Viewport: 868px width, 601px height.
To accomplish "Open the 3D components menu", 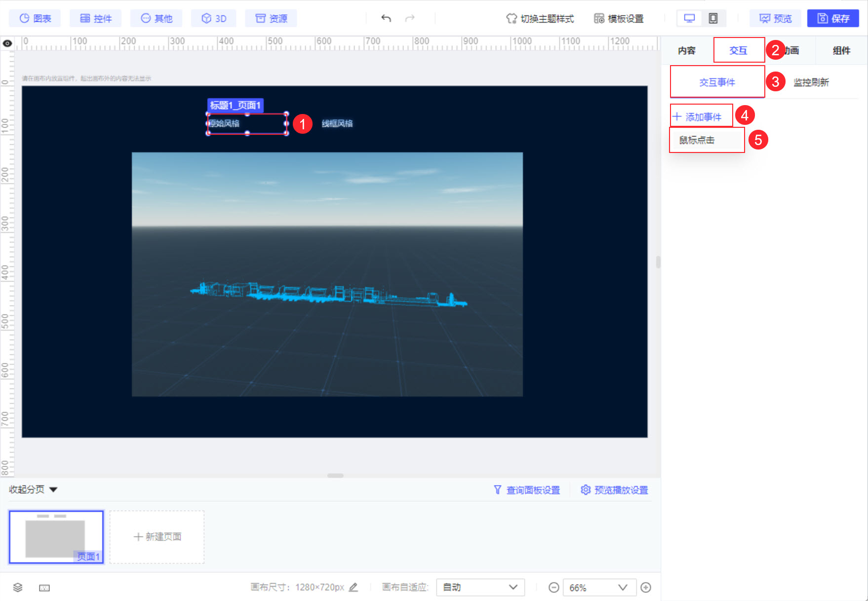I will coord(214,18).
